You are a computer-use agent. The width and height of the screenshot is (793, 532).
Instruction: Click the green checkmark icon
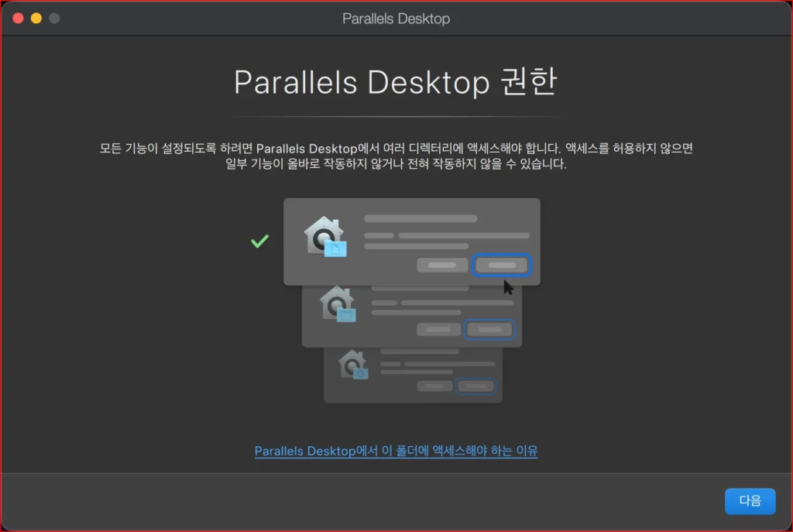(x=260, y=242)
